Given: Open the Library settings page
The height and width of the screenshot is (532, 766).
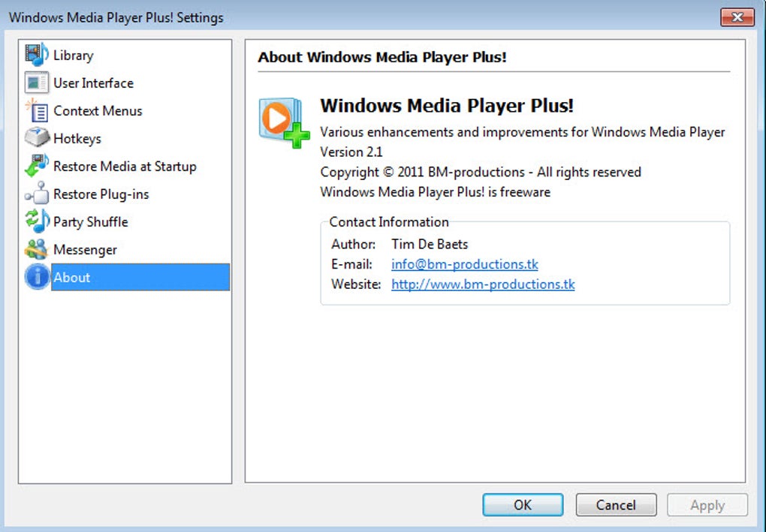Looking at the screenshot, I should tap(74, 56).
